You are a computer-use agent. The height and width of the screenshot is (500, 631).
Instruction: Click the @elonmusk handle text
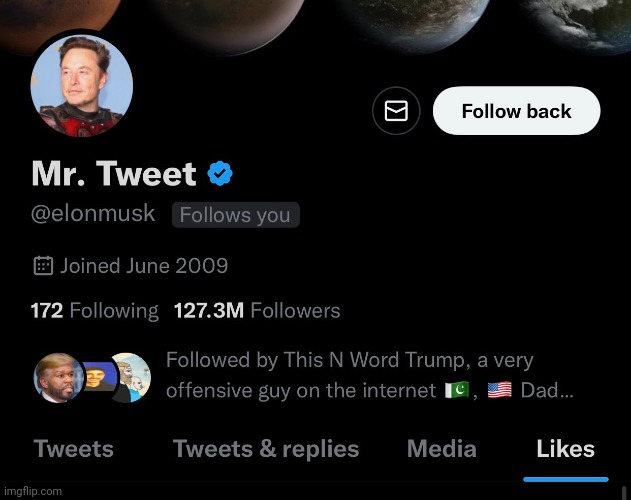93,214
